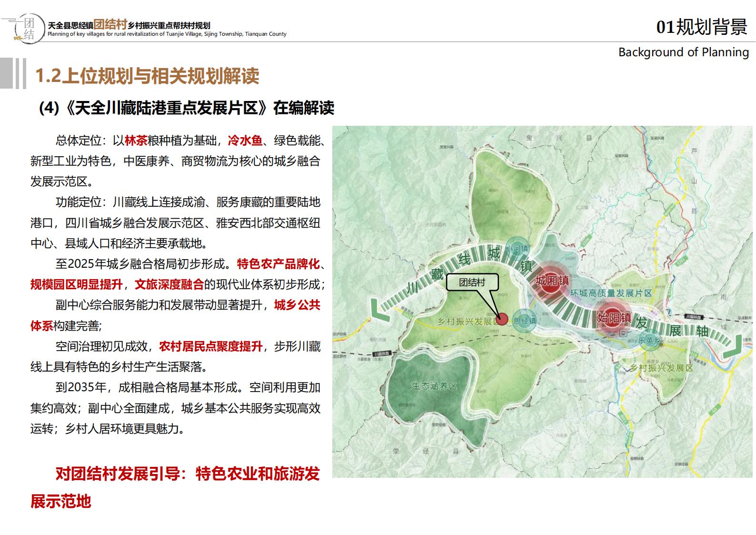Click the red word 林茶
The width and height of the screenshot is (756, 535).
tap(136, 141)
